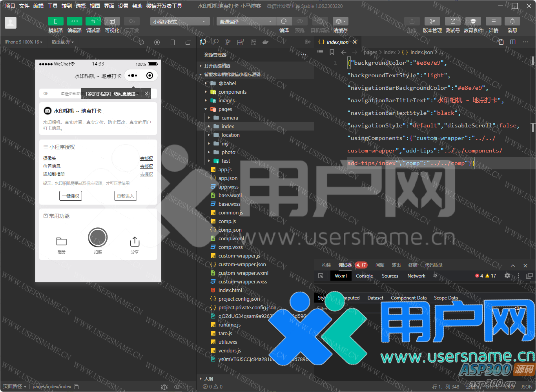Image resolution: width=536 pixels, height=392 pixels.
Task: Click the editor vertical scrollbar
Action: pos(533,61)
